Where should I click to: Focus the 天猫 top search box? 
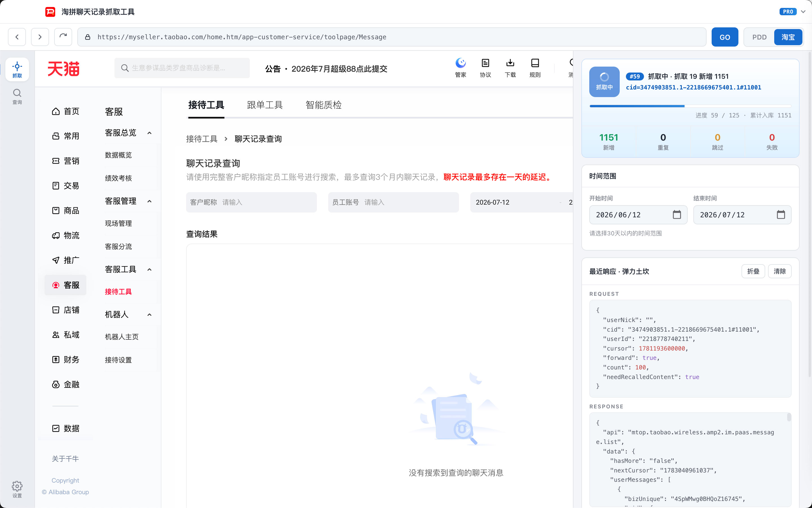tap(182, 68)
